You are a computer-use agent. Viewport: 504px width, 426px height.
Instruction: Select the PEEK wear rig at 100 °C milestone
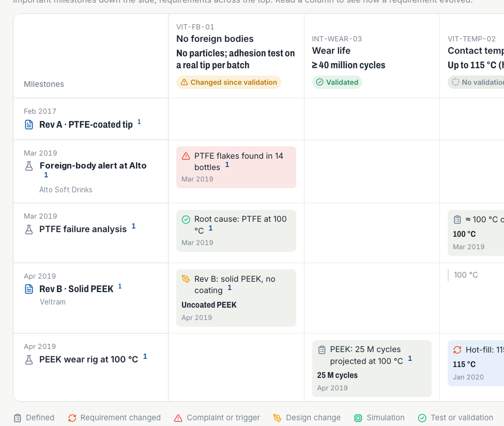(x=88, y=359)
